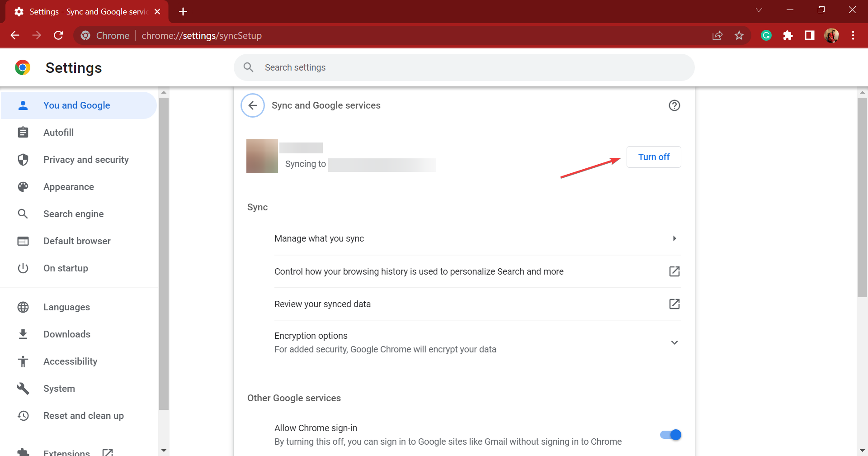Image resolution: width=868 pixels, height=456 pixels.
Task: Click the site info Chrome icon in address bar
Action: [85, 35]
